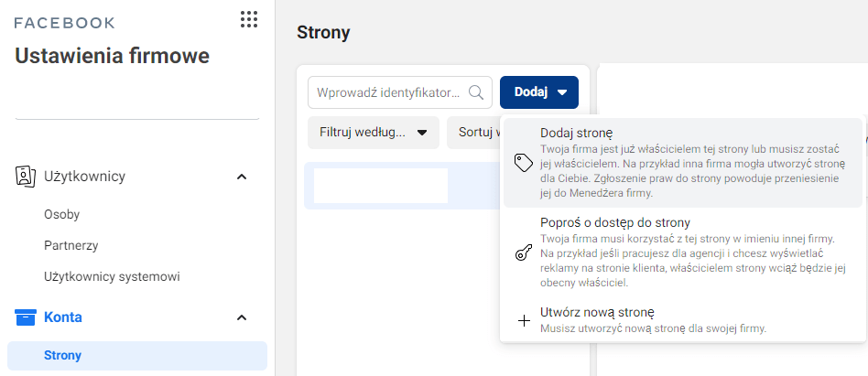Go to Partnerzy in the sidebar
Screen dimensions: 868x376
click(x=71, y=245)
